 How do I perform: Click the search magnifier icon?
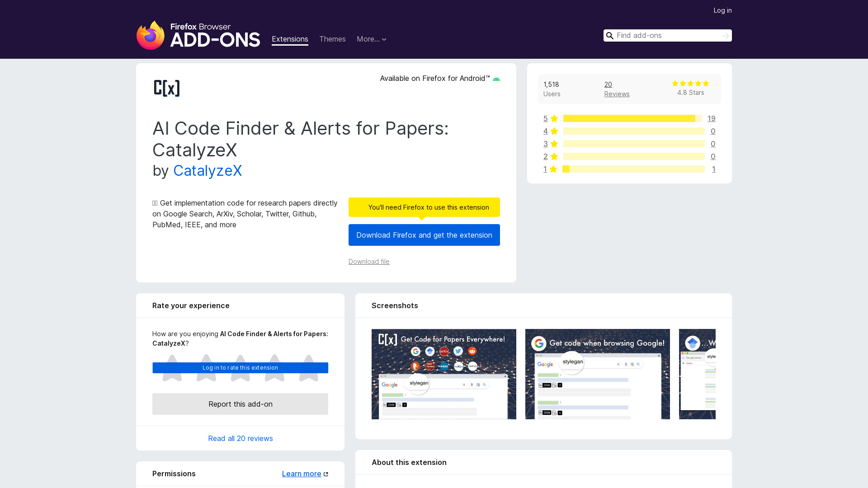tap(610, 36)
